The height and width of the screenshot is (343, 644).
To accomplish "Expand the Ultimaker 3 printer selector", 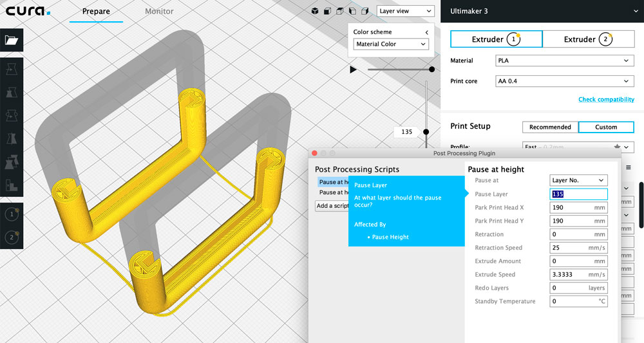I will pyautogui.click(x=542, y=11).
